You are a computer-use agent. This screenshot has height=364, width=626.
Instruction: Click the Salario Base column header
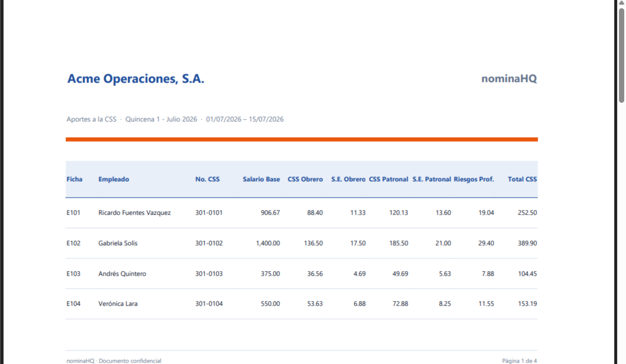point(261,179)
